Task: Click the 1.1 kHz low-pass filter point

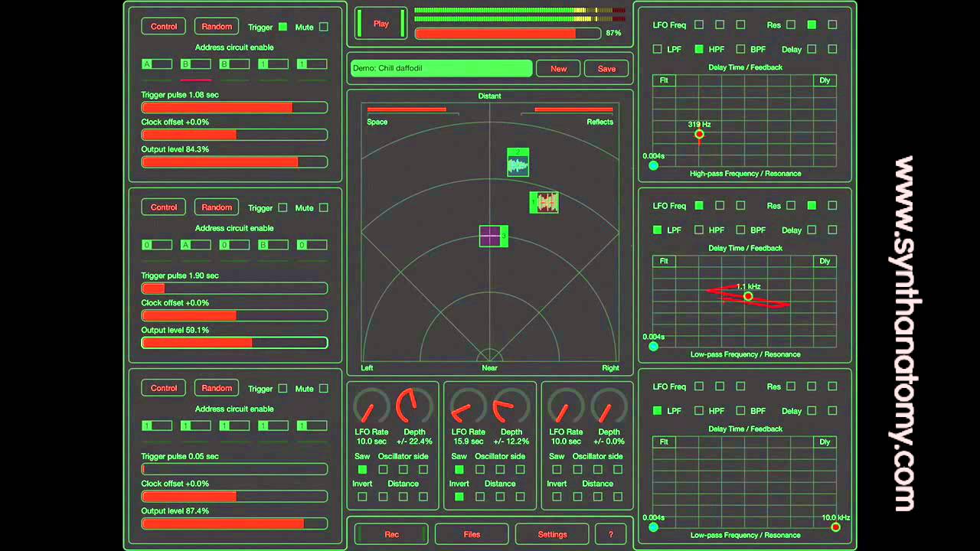Action: [x=748, y=296]
